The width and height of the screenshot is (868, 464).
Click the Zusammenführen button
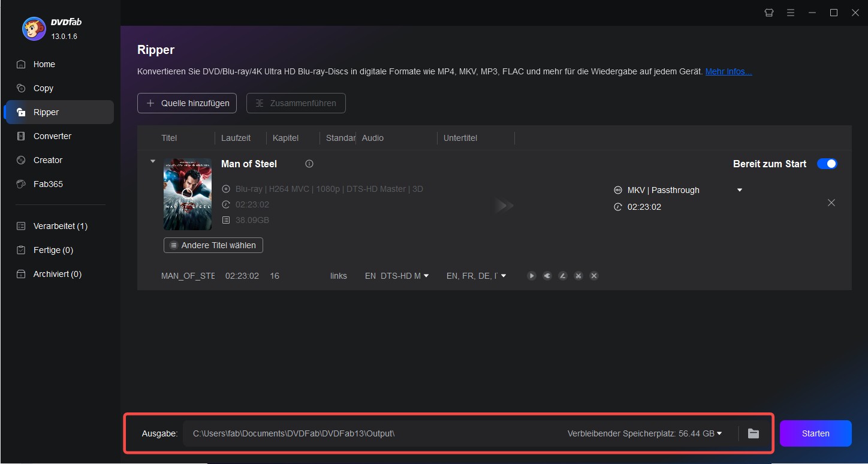296,103
